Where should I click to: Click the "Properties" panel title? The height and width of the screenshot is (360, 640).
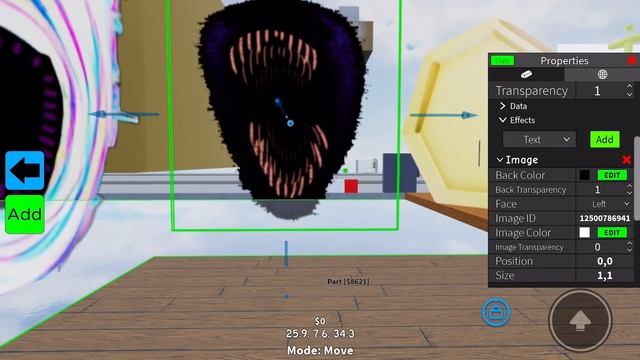click(x=564, y=61)
